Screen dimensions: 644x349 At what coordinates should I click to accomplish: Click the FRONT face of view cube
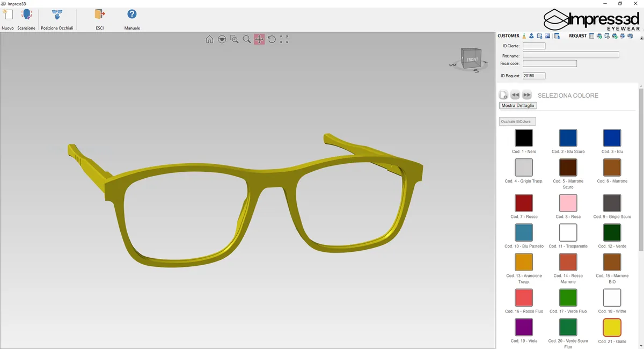pyautogui.click(x=472, y=60)
